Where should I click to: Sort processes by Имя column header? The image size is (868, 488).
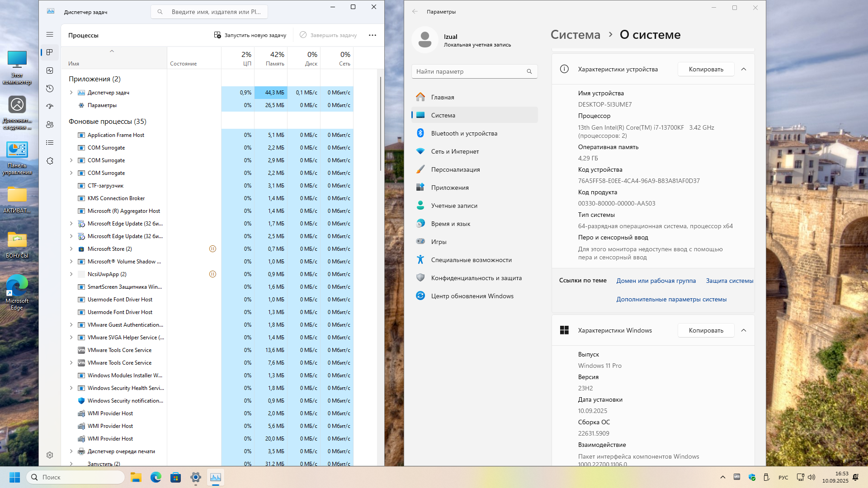click(x=114, y=58)
